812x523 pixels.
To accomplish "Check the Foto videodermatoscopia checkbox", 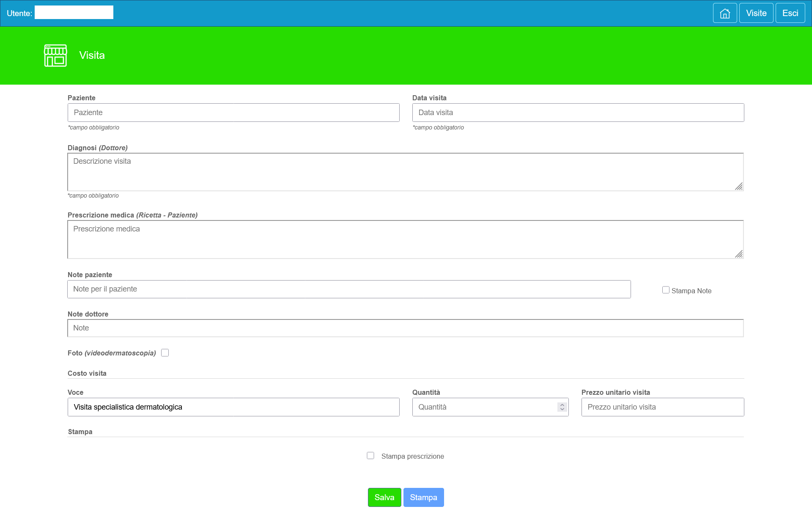I will click(x=165, y=353).
